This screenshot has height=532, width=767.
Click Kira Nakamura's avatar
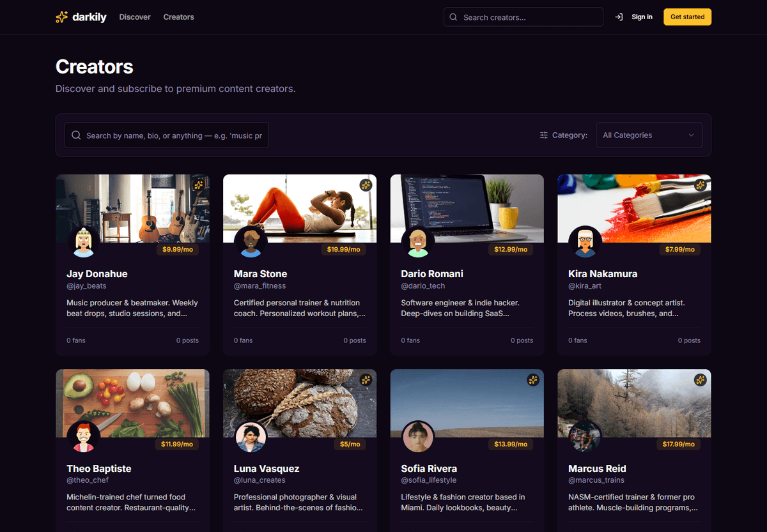(585, 243)
